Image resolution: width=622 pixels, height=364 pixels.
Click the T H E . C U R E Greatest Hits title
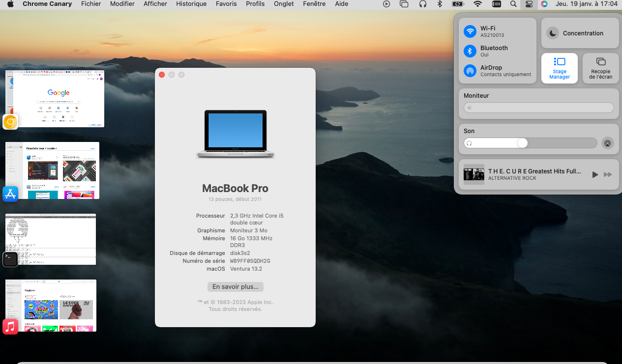534,171
